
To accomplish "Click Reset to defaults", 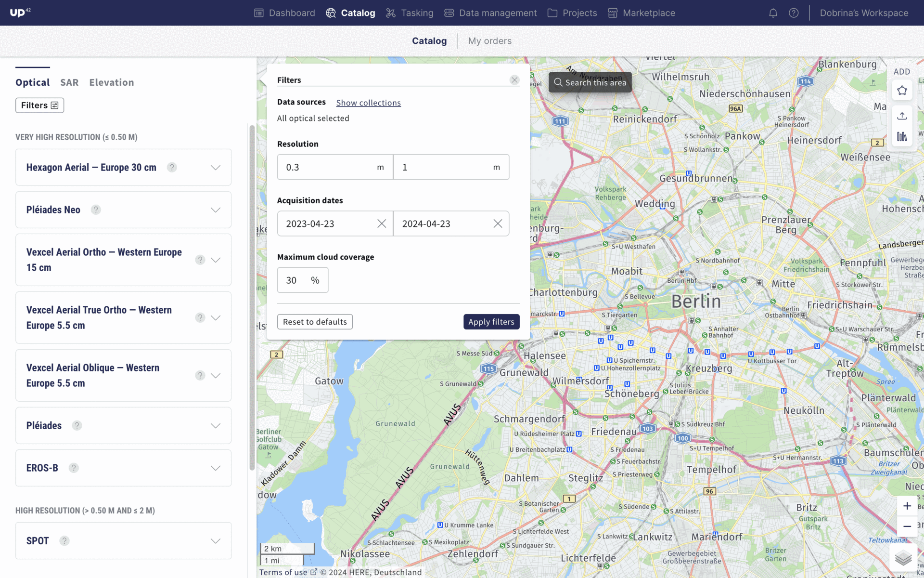I will click(x=315, y=322).
